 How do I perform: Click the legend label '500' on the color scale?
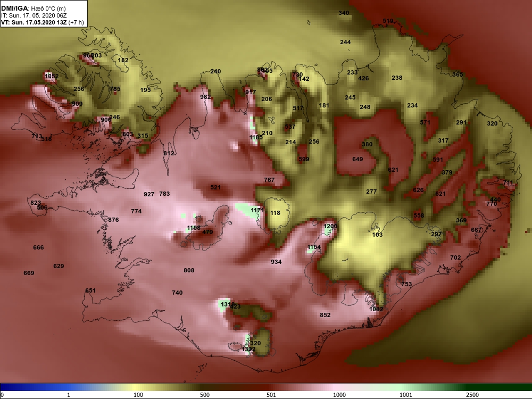[205, 395]
